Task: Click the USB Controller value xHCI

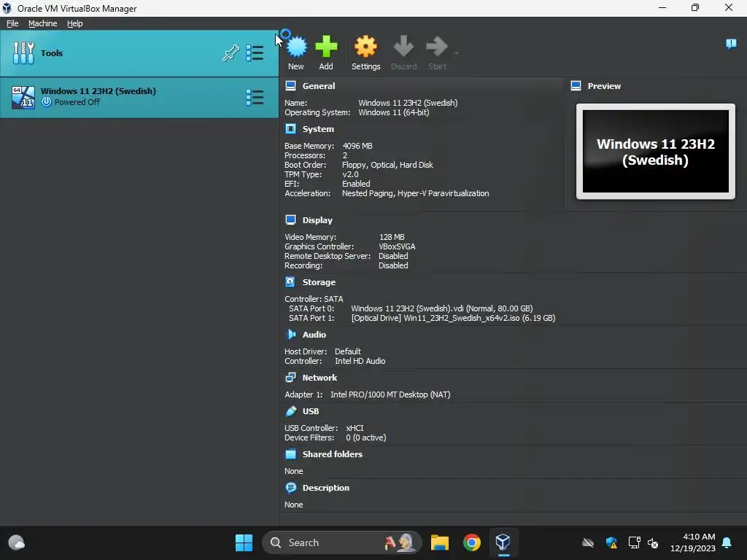Action: point(355,428)
